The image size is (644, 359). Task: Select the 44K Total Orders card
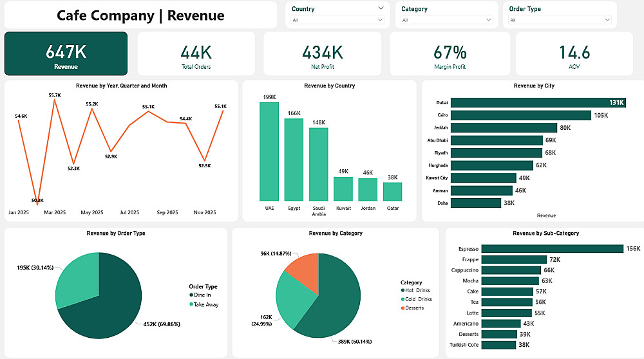[196, 53]
